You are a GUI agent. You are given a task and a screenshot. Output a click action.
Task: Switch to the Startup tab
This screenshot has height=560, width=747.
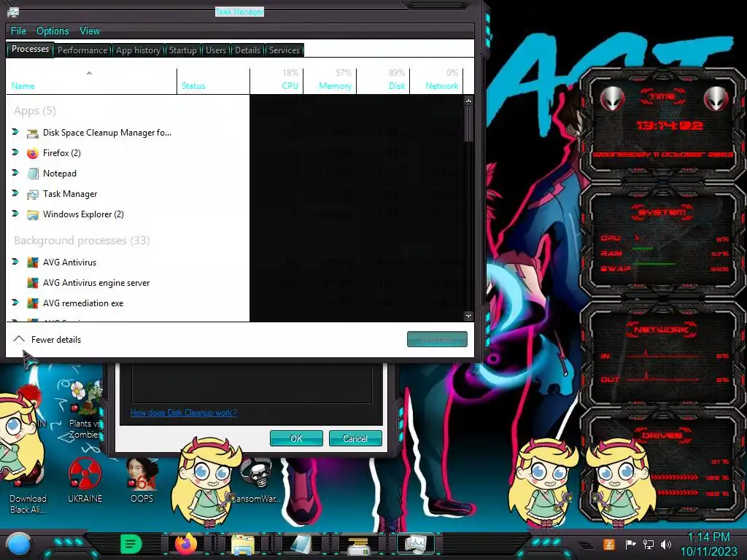tap(182, 50)
